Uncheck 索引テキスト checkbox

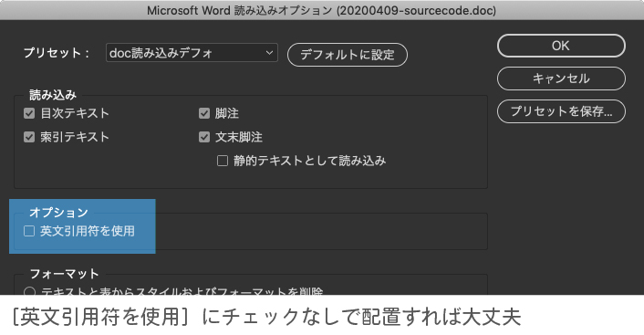pyautogui.click(x=29, y=137)
